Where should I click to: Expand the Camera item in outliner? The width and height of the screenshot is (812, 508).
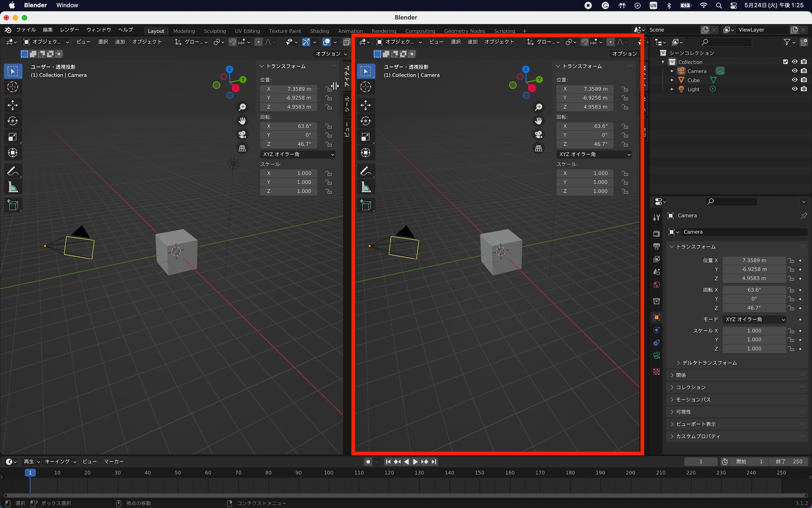672,71
